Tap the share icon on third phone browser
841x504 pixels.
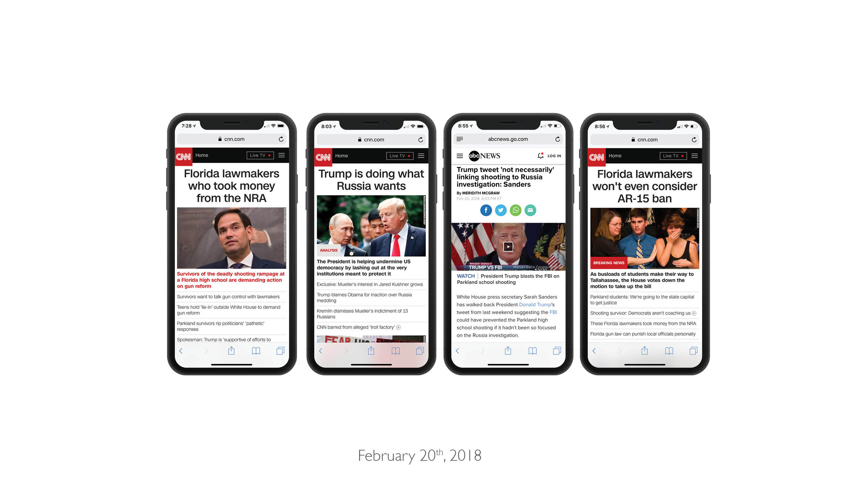pos(506,350)
